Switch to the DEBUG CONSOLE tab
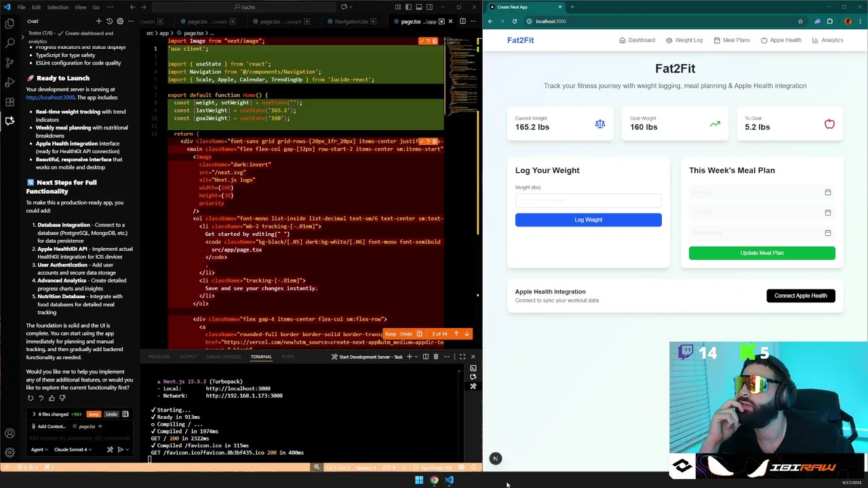 [x=223, y=357]
